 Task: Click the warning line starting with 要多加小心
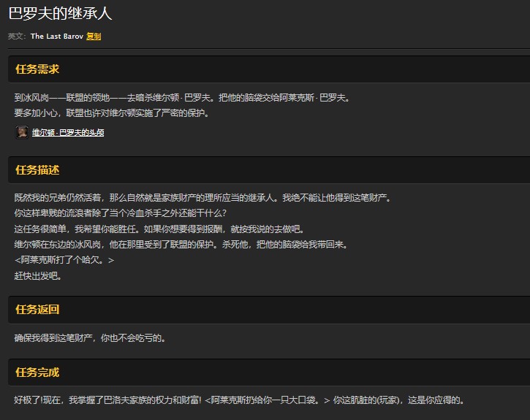(112, 113)
